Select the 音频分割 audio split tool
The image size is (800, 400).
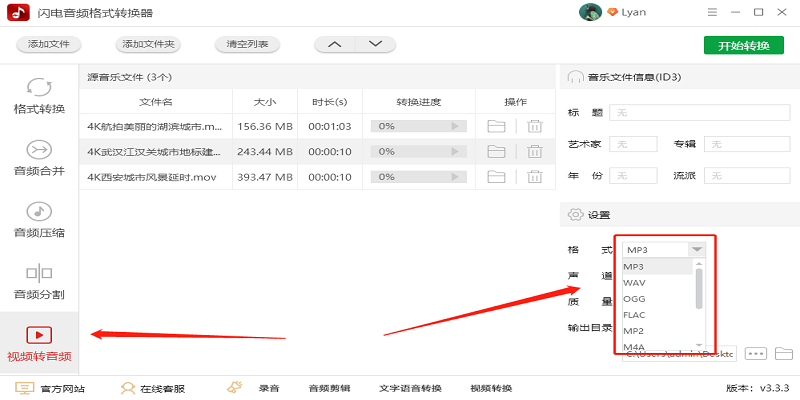(x=39, y=281)
